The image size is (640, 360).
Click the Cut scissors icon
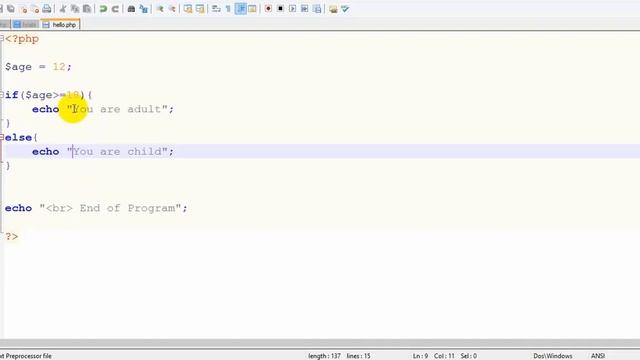click(x=63, y=9)
